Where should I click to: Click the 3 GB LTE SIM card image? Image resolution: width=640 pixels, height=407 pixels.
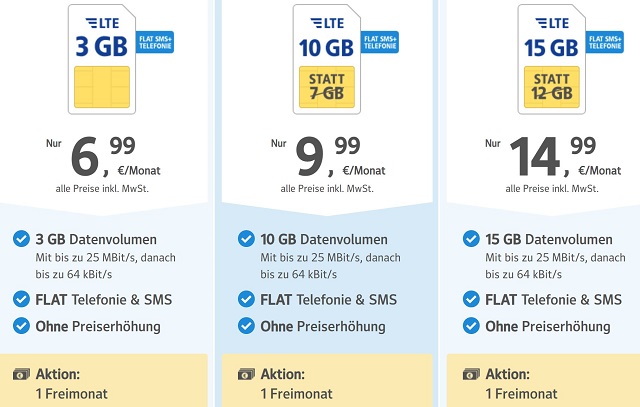pos(99,58)
